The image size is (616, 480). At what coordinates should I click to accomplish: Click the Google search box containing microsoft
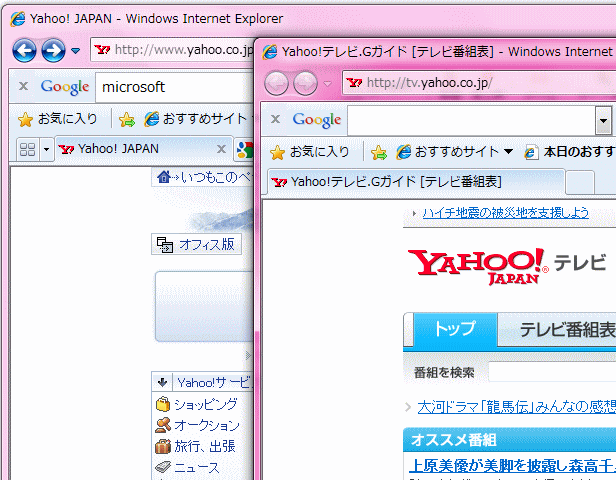click(x=175, y=87)
